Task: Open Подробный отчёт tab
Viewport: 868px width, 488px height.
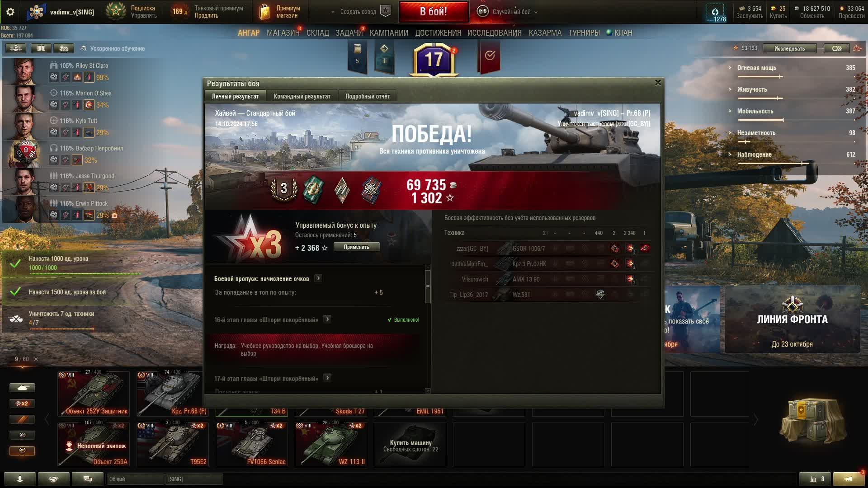Action: pyautogui.click(x=367, y=96)
